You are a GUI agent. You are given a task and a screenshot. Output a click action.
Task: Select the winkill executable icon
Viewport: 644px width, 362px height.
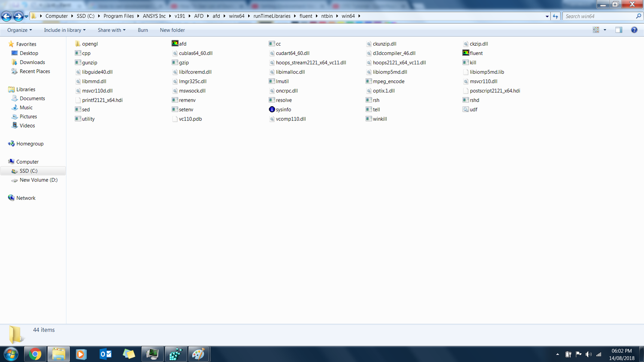(369, 119)
